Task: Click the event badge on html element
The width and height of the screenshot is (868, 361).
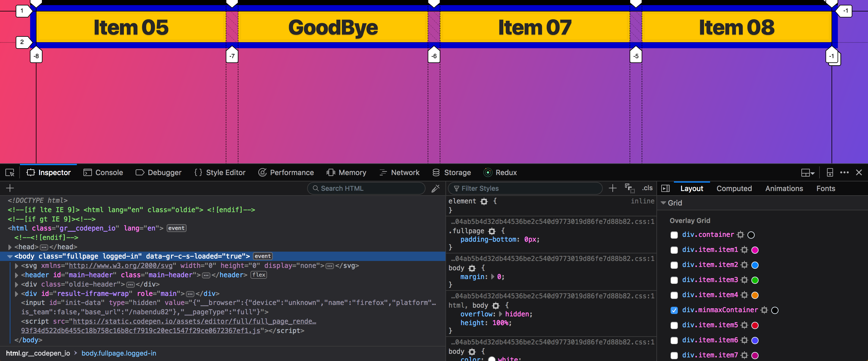Action: pos(176,228)
